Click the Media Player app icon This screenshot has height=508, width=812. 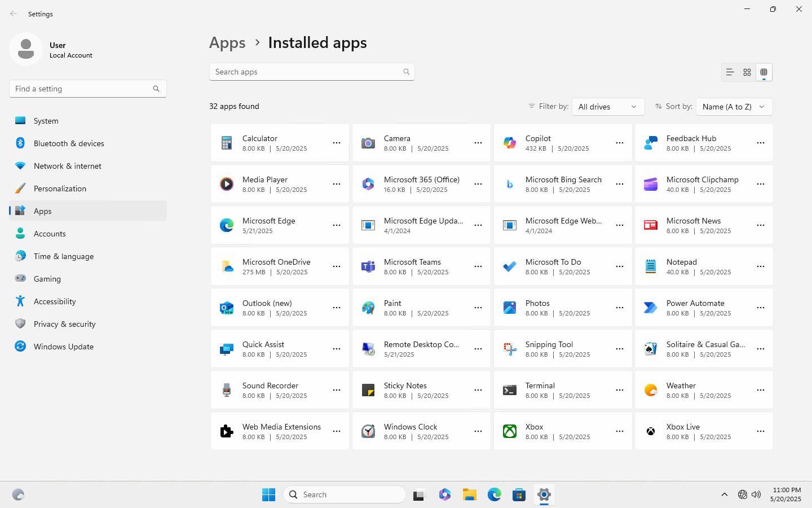(x=227, y=184)
